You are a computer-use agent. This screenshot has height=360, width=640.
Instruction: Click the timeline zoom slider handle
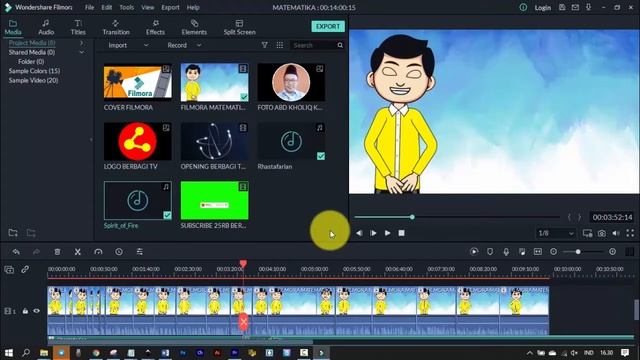[x=578, y=252]
